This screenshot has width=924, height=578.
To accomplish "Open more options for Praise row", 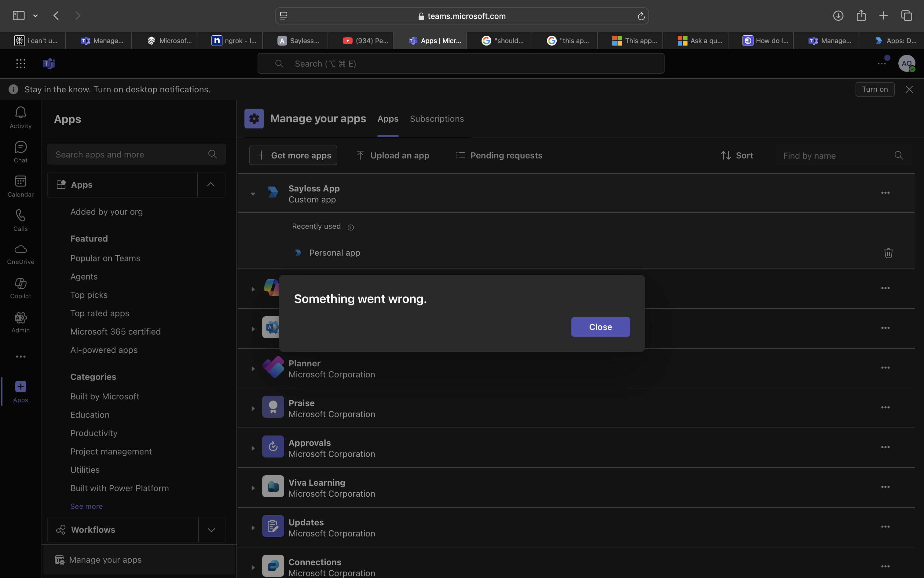I will coord(885,407).
